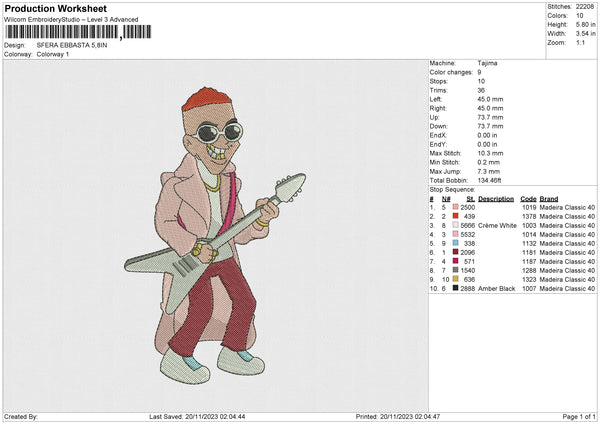Select the Crème White thread color swatch

click(x=455, y=225)
